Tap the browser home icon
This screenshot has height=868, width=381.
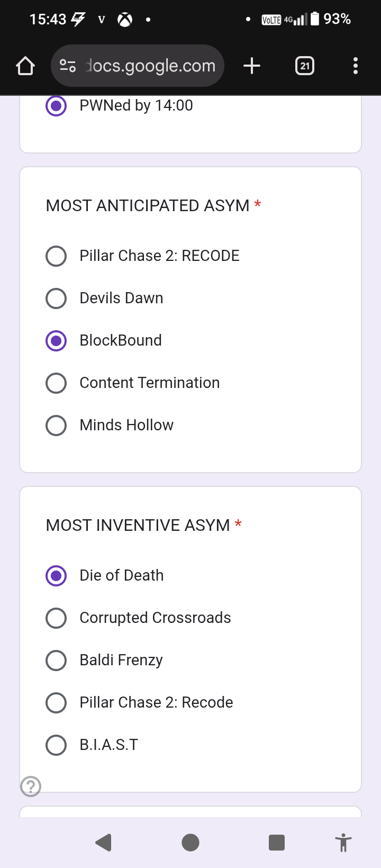coord(25,66)
